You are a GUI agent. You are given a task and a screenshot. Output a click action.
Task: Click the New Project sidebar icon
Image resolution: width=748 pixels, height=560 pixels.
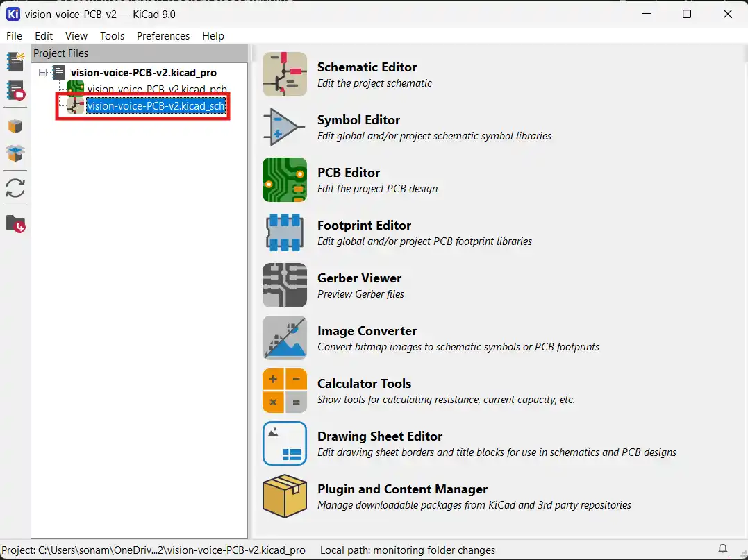pyautogui.click(x=15, y=62)
